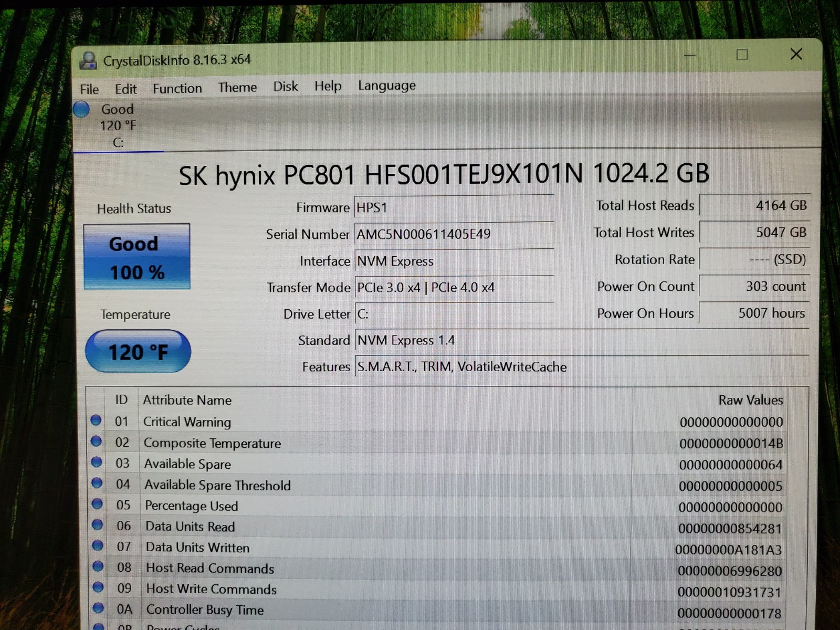The height and width of the screenshot is (630, 840).
Task: Select the Composite Temperature attribute row
Action: tap(437, 443)
